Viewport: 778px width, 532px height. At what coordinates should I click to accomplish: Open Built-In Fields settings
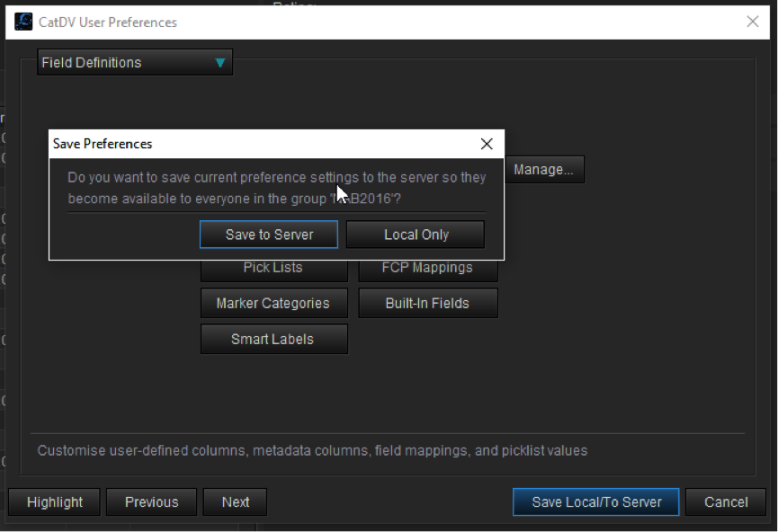coord(428,303)
